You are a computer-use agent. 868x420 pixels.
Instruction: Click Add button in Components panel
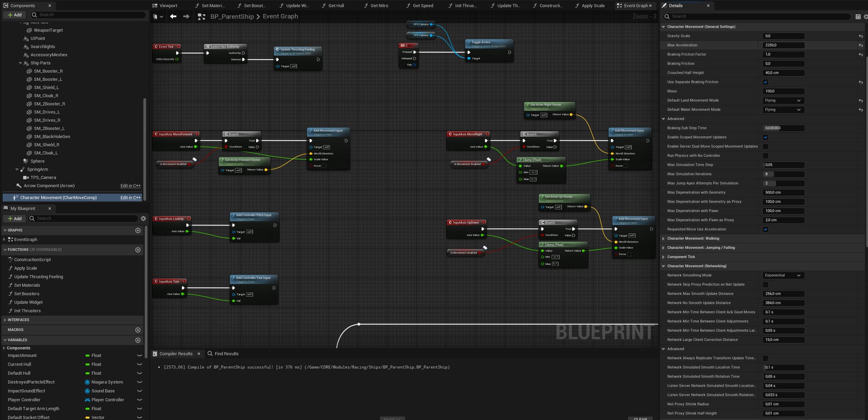point(14,15)
